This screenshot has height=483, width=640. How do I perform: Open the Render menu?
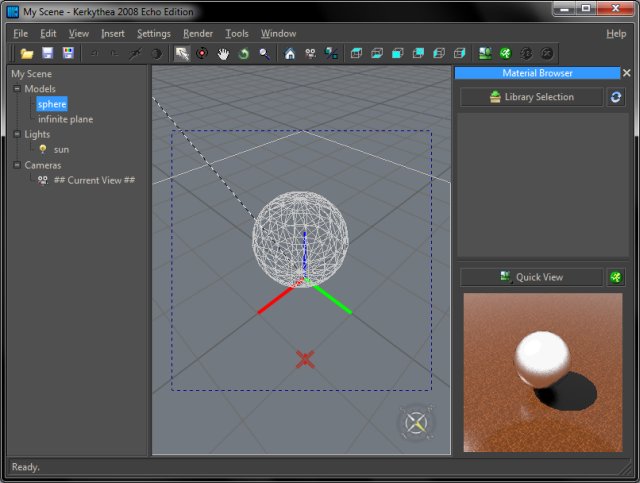click(198, 33)
